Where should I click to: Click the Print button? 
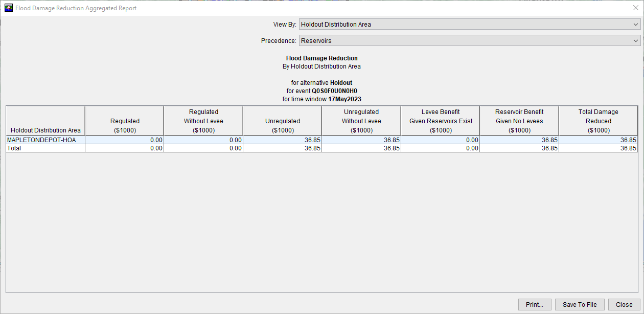coord(535,304)
